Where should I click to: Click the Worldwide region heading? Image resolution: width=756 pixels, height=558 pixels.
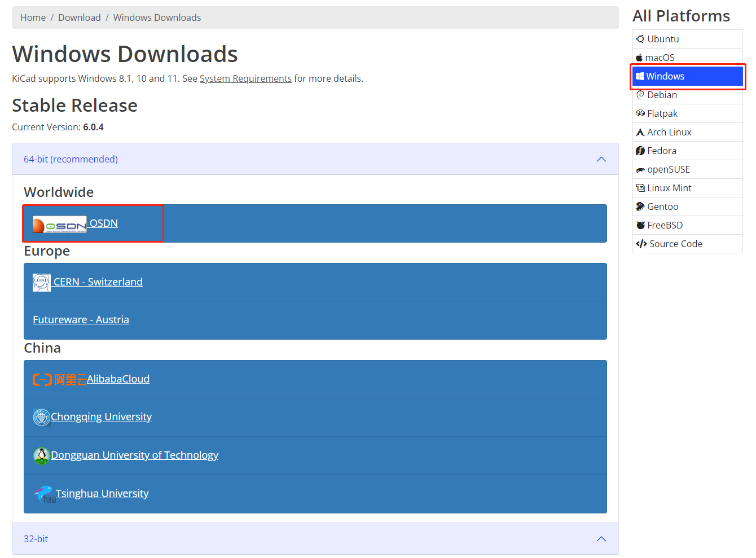point(59,192)
